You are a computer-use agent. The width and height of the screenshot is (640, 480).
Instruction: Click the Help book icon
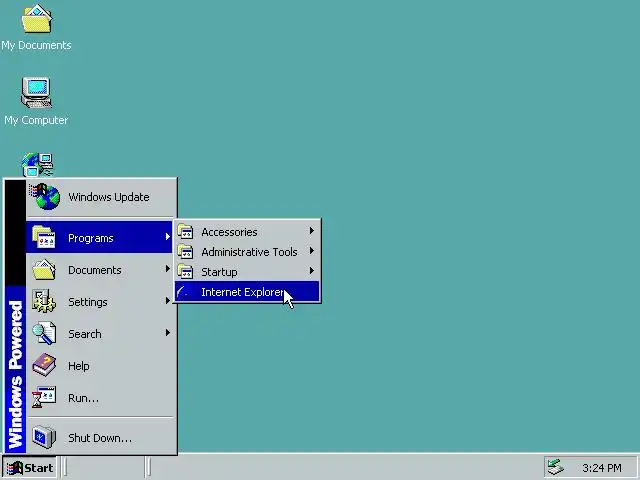pos(44,365)
